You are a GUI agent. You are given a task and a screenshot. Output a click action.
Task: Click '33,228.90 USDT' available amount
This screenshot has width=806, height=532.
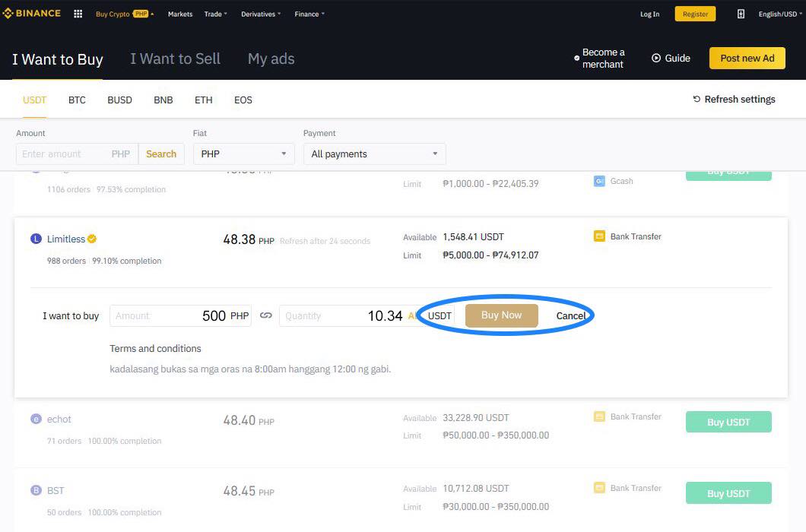pos(476,418)
